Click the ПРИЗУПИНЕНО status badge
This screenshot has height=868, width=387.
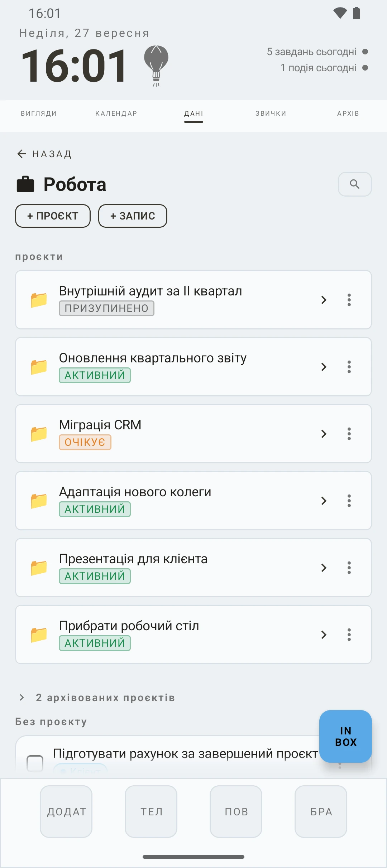pyautogui.click(x=106, y=308)
